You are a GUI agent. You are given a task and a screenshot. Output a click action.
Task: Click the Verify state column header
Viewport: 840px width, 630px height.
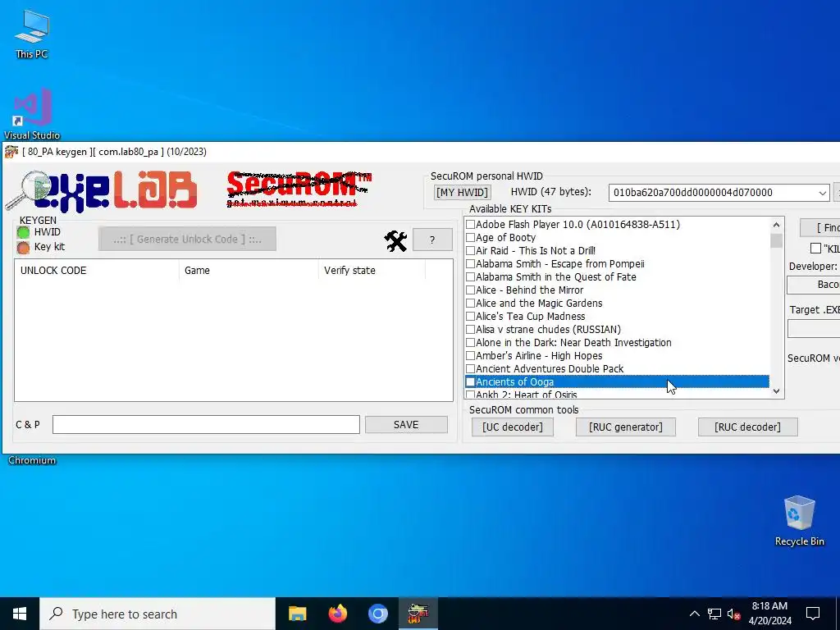click(372, 271)
